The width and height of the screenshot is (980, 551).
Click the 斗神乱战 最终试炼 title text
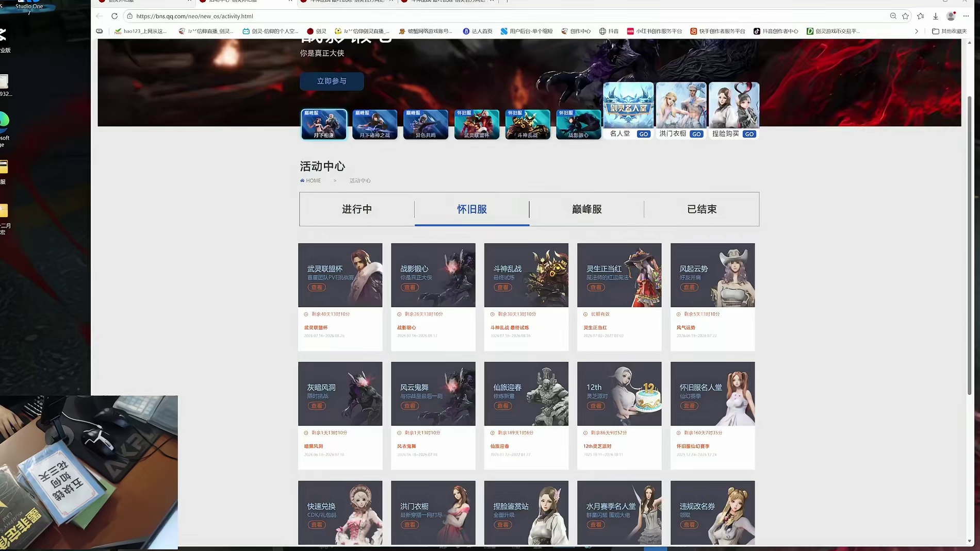(510, 327)
